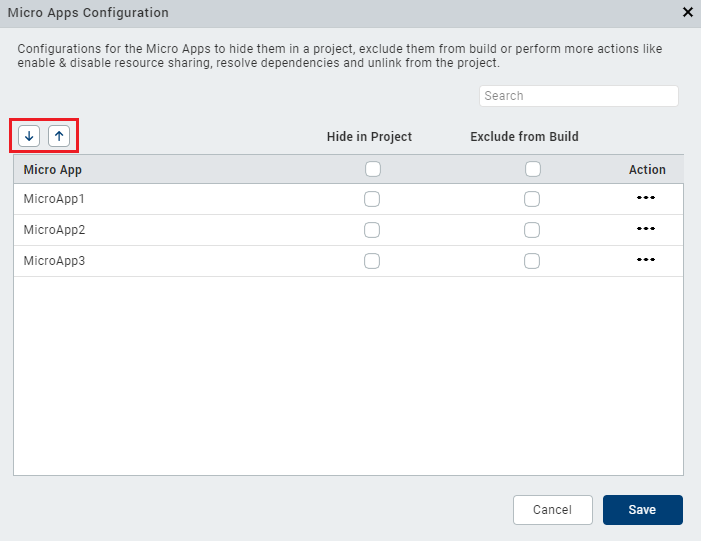701x541 pixels.
Task: Close the Micro Apps Configuration dialog
Action: [x=687, y=12]
